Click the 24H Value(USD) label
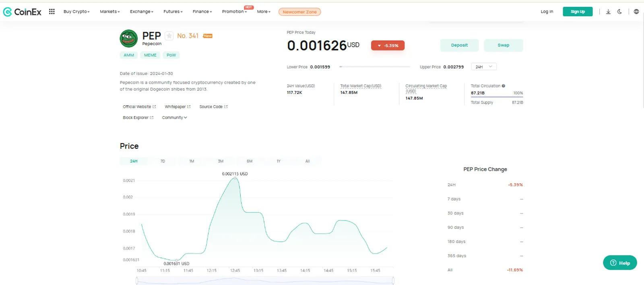 pyautogui.click(x=301, y=86)
